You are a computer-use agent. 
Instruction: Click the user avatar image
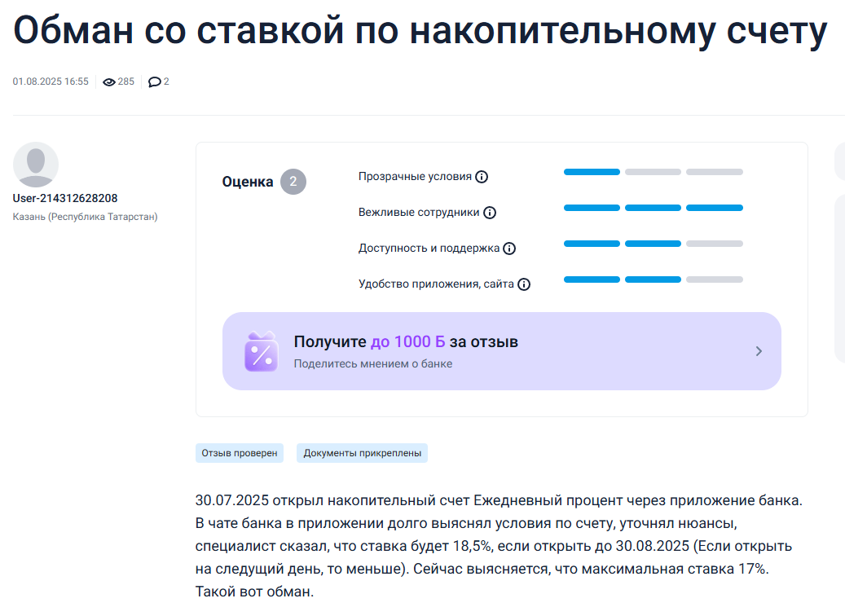36,165
